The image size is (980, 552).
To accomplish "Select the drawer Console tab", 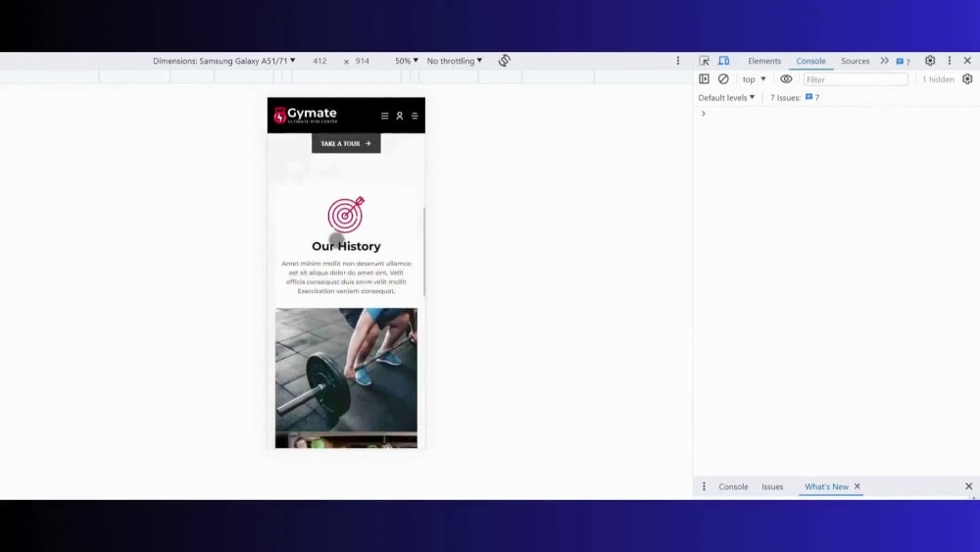I will click(733, 486).
